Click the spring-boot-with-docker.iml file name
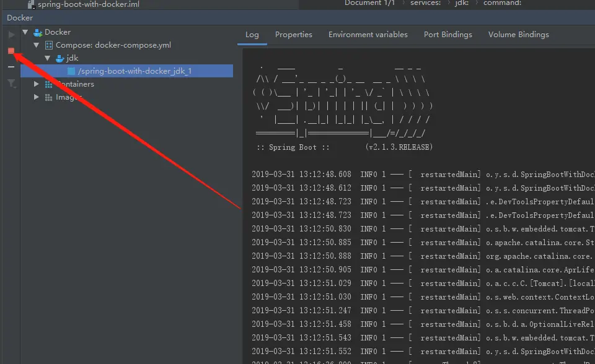 (x=89, y=4)
